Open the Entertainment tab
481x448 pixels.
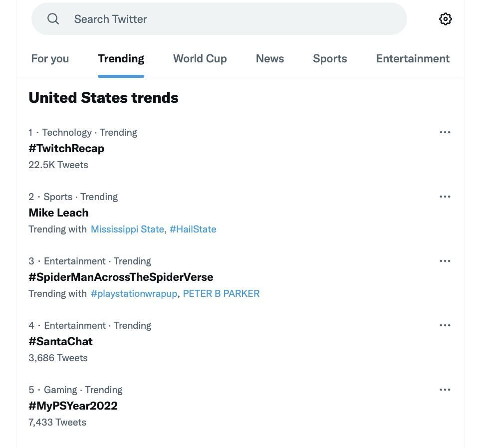click(413, 58)
